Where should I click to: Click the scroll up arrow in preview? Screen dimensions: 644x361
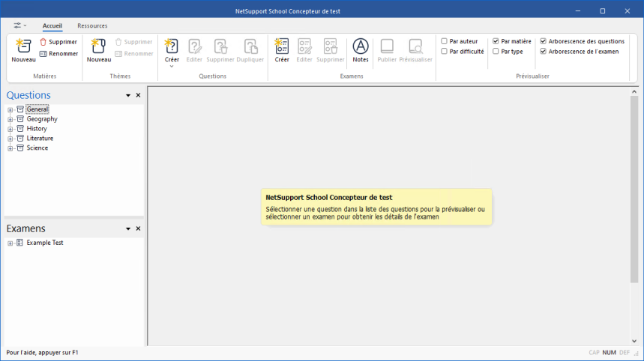(x=634, y=92)
